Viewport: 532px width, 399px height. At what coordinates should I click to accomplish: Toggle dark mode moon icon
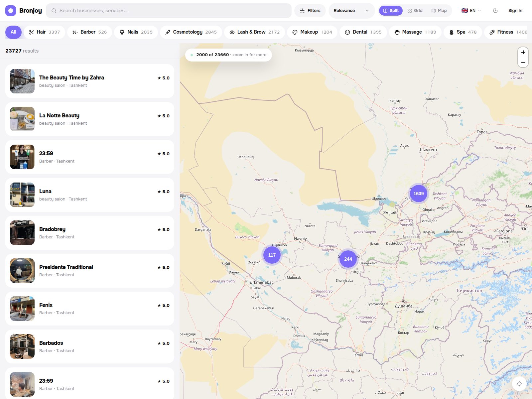pos(495,11)
